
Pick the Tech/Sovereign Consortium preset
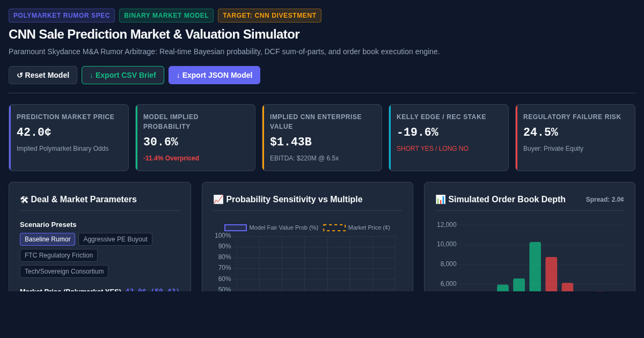click(64, 271)
